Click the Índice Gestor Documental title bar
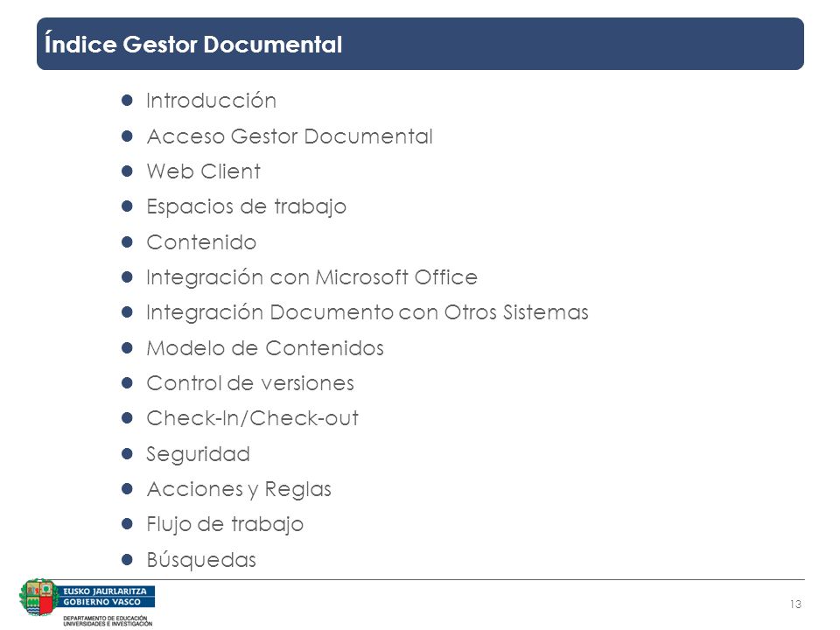 [x=420, y=44]
